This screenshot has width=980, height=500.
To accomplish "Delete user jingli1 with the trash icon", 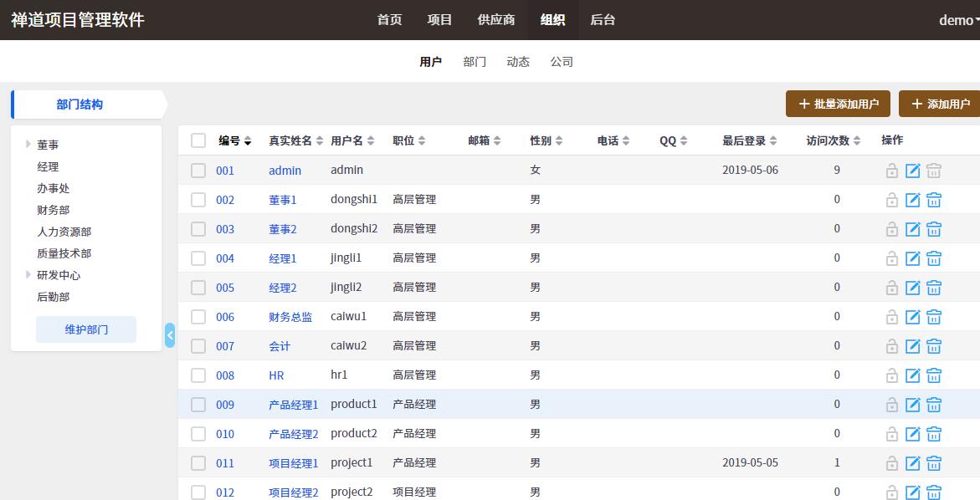I will click(934, 258).
